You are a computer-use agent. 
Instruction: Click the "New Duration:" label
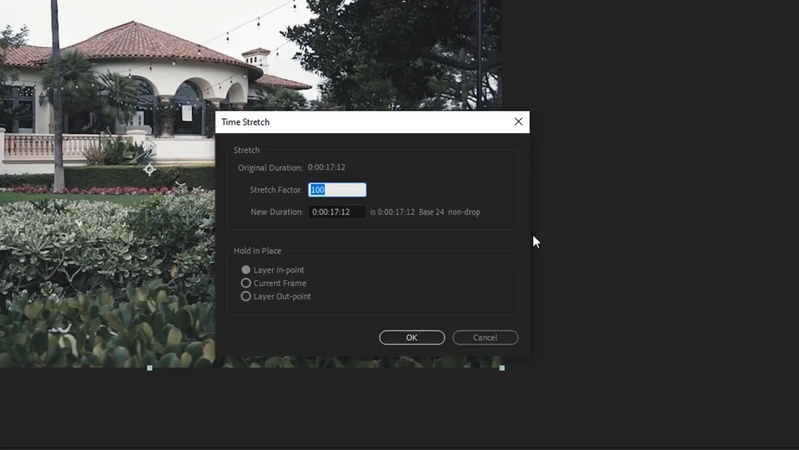click(x=277, y=212)
